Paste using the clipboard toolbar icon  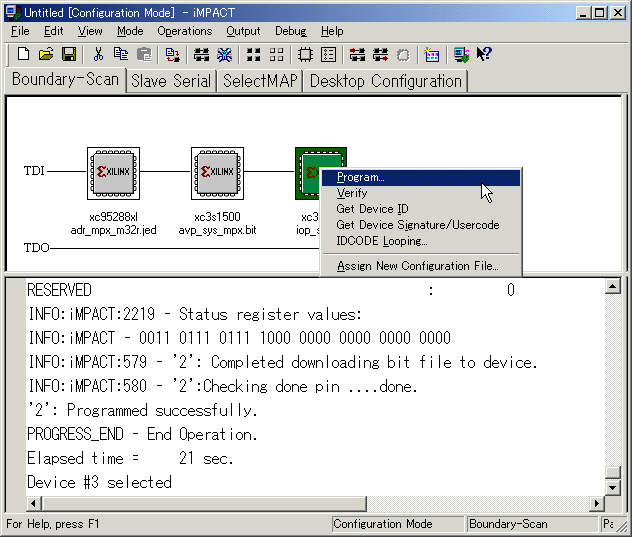(144, 54)
